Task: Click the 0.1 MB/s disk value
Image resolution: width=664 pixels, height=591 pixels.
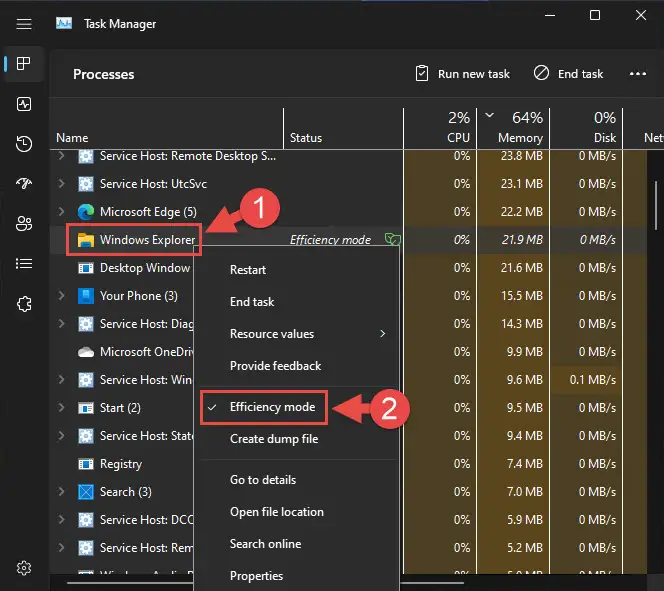Action: click(592, 380)
